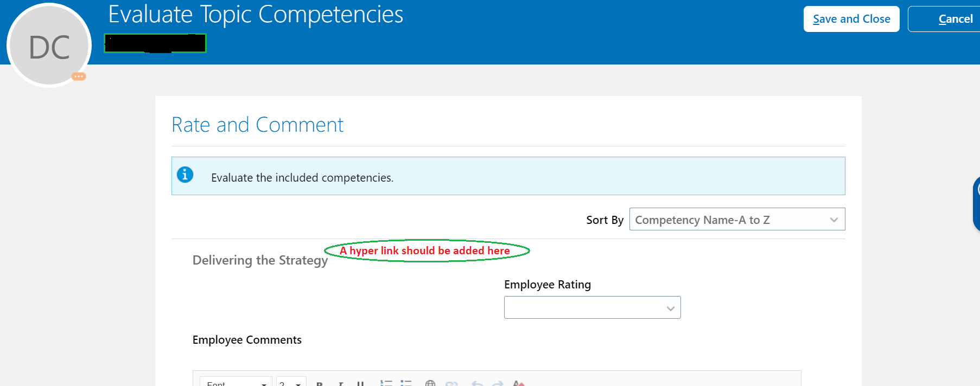980x386 pixels.
Task: Apply a numbered list in comments editor
Action: [x=386, y=383]
